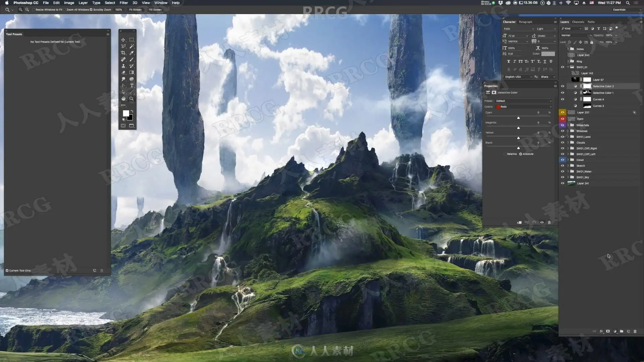Select the Horizontal Type tool
The width and height of the screenshot is (644, 362).
coord(131,85)
